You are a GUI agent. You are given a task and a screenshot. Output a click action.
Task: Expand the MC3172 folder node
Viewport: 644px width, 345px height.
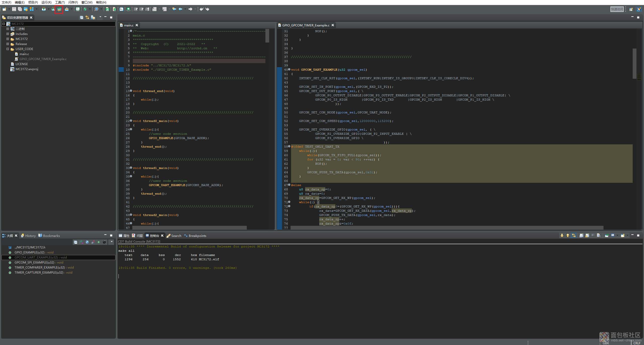[x=8, y=39]
